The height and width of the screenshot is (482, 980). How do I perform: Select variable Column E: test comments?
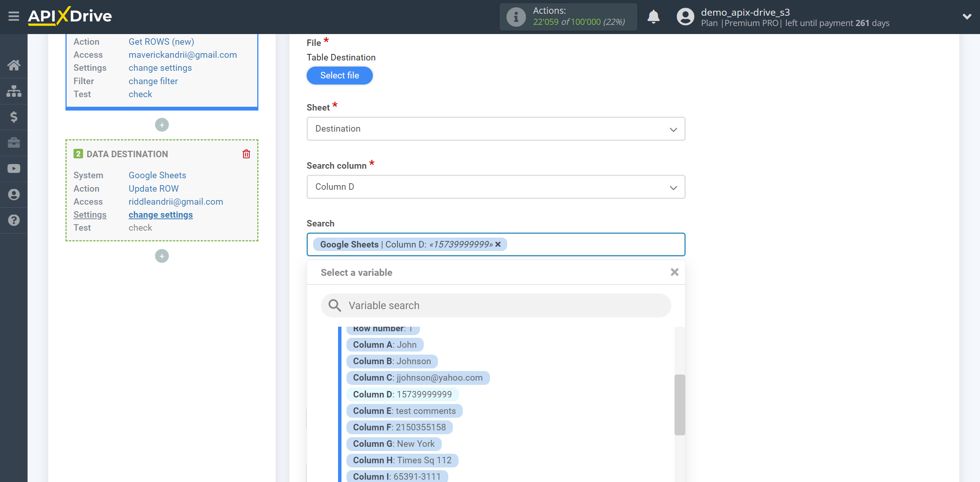[404, 411]
